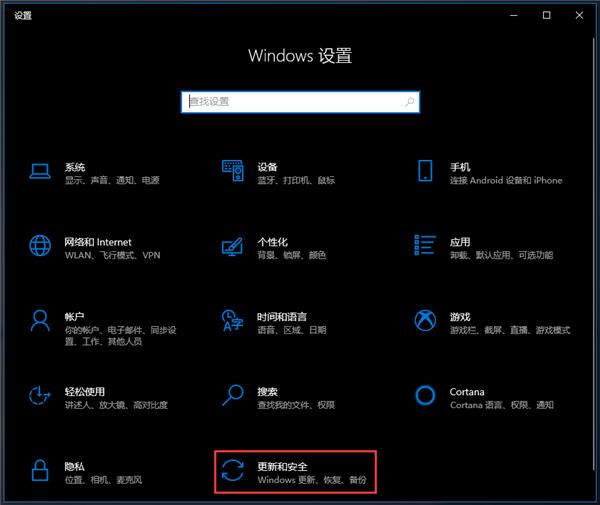Click "Windows 更新、恢复、备份" description
The width and height of the screenshot is (600, 505).
[312, 480]
